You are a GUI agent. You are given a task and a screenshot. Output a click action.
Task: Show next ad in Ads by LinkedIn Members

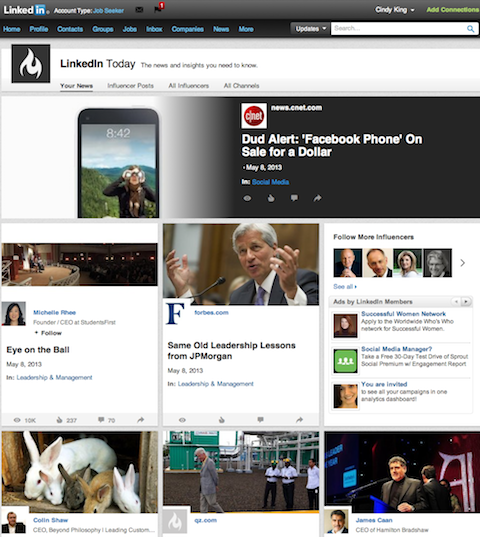pyautogui.click(x=466, y=302)
